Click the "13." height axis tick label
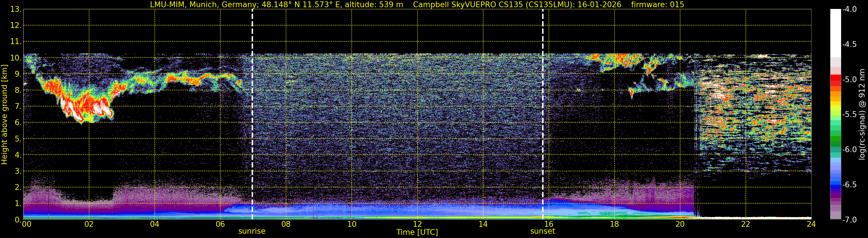868x238 pixels. (x=16, y=10)
